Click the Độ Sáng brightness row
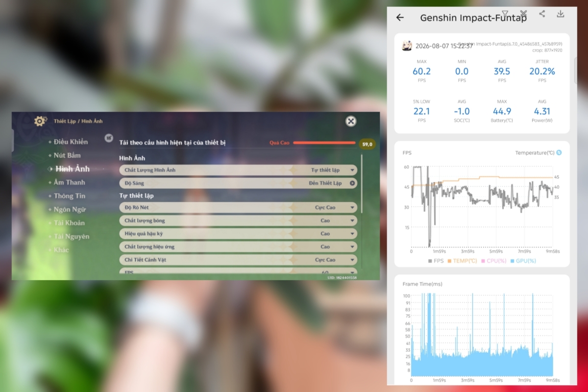The height and width of the screenshot is (392, 588). point(238,183)
